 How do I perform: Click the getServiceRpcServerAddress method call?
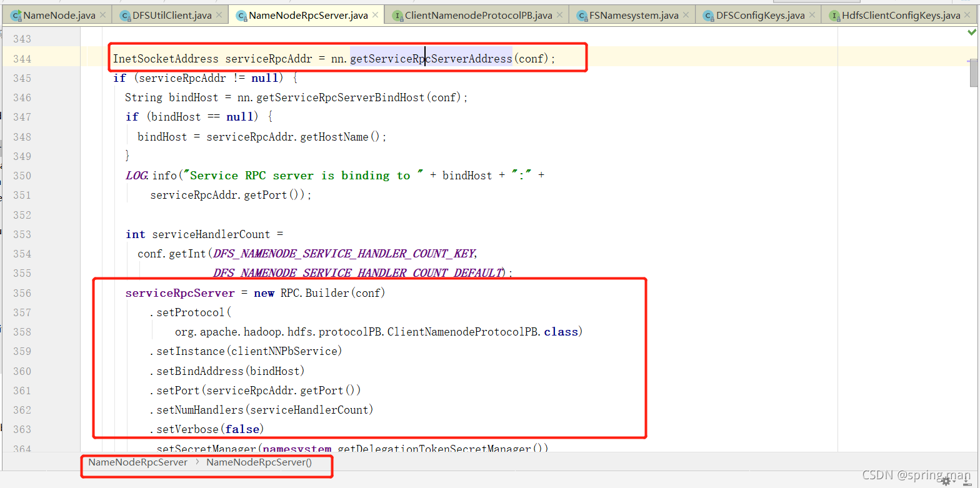tap(431, 59)
